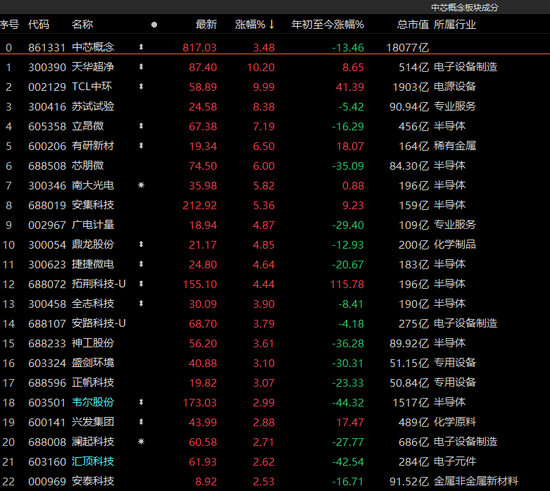This screenshot has height=491, width=550.
Task: Select stock name 天华超净
Action: point(93,67)
